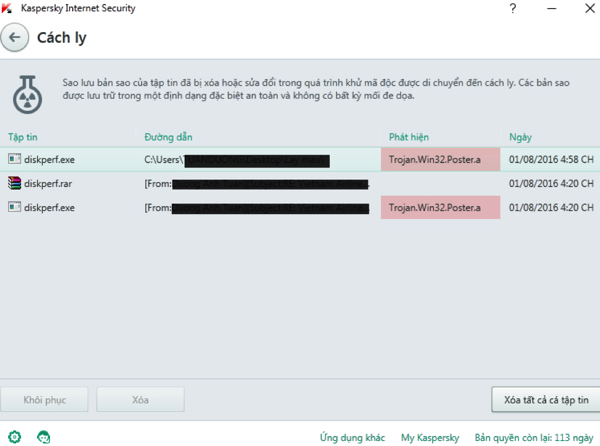
Task: Select exe icon in 4:58 CH row
Action: coord(15,159)
